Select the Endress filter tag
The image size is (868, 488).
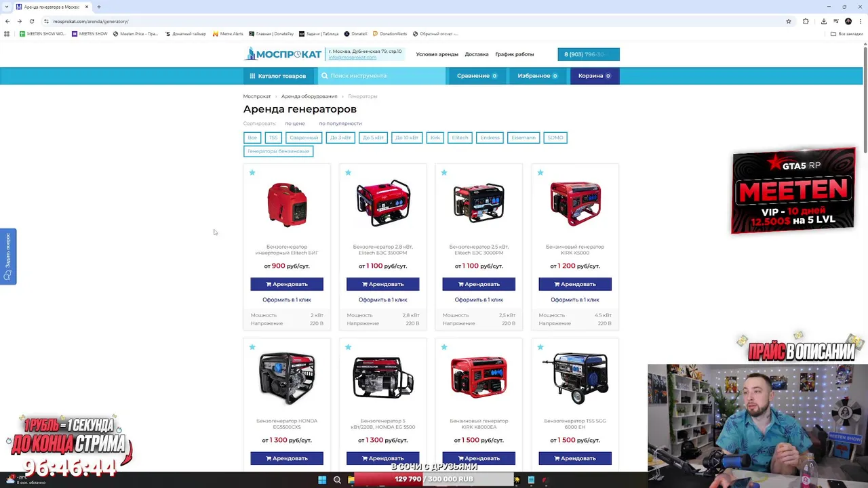tap(490, 138)
